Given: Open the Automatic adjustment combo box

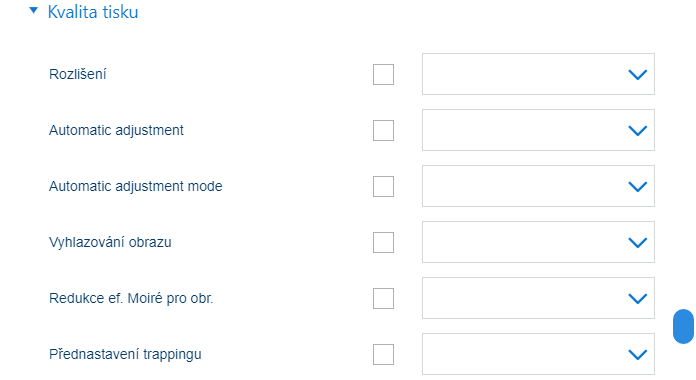Looking at the screenshot, I should [x=538, y=130].
